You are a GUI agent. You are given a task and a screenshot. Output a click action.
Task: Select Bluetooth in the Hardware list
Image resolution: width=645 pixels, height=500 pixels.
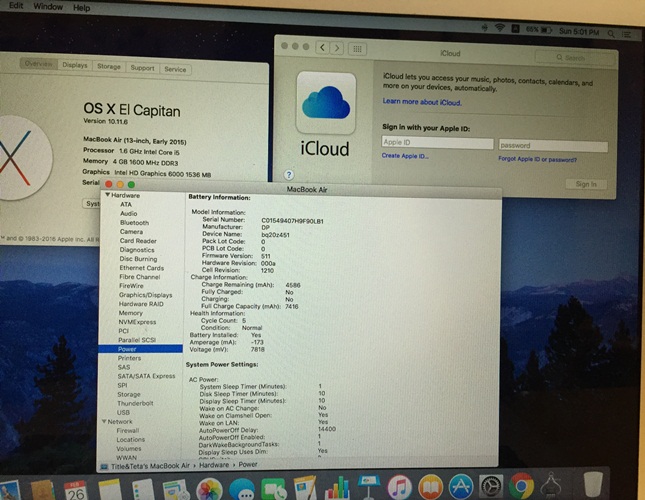click(x=135, y=222)
